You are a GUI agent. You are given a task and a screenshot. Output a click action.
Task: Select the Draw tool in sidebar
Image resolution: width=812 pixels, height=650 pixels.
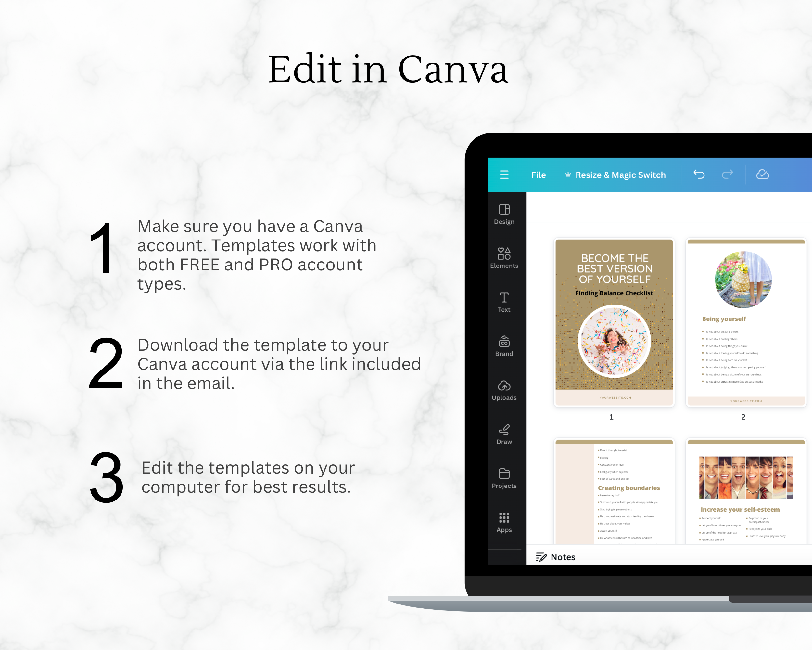click(504, 433)
